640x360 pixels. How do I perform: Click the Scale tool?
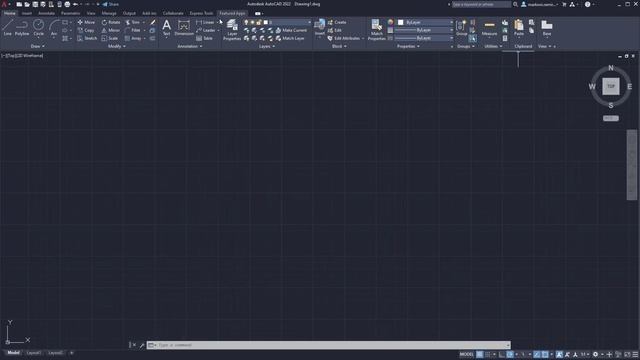click(x=110, y=38)
